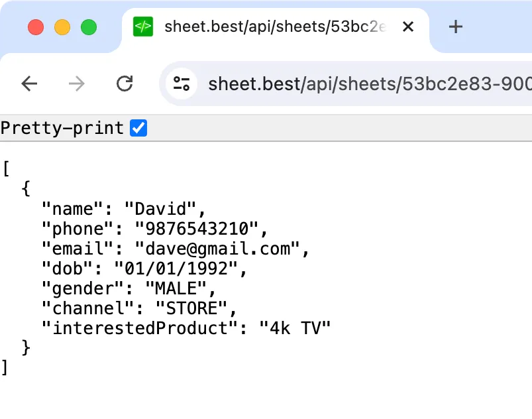Click the "4k TV" interestedProduct value
Screen dimensions: 532x419
click(x=295, y=328)
